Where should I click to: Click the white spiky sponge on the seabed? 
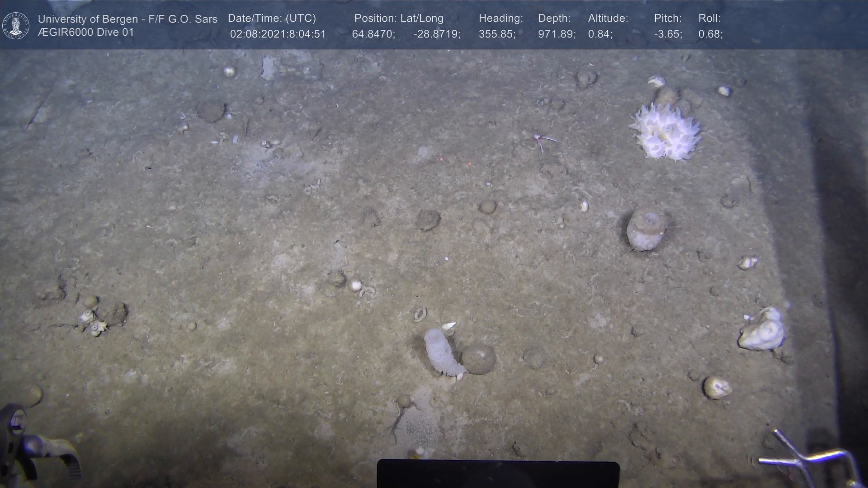click(x=665, y=132)
